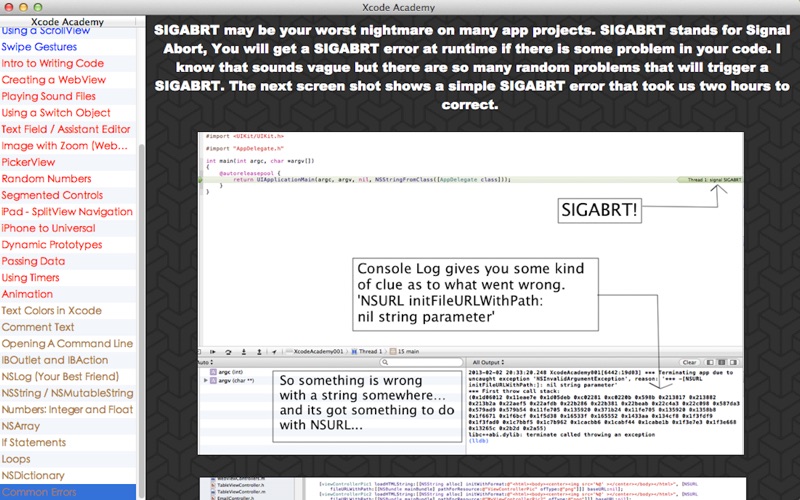This screenshot has width=800, height=500.
Task: Click the variables search field in screenshot
Action: (x=421, y=362)
